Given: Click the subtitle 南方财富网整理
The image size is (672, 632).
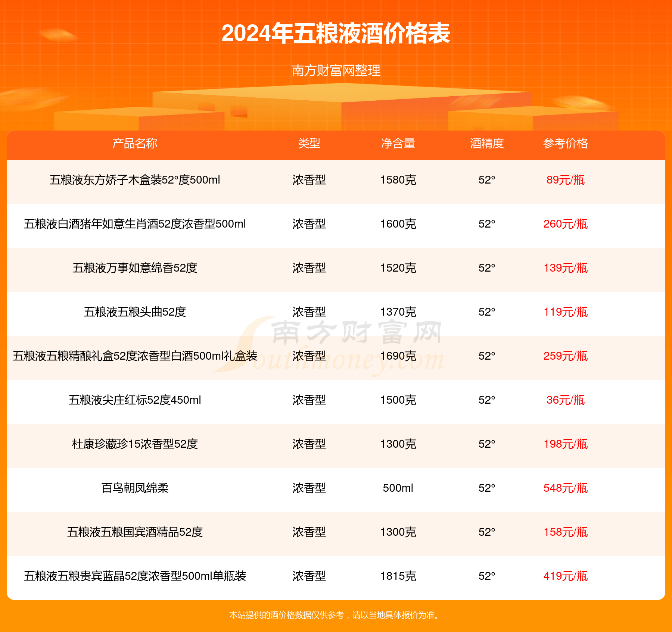Looking at the screenshot, I should pyautogui.click(x=336, y=70).
